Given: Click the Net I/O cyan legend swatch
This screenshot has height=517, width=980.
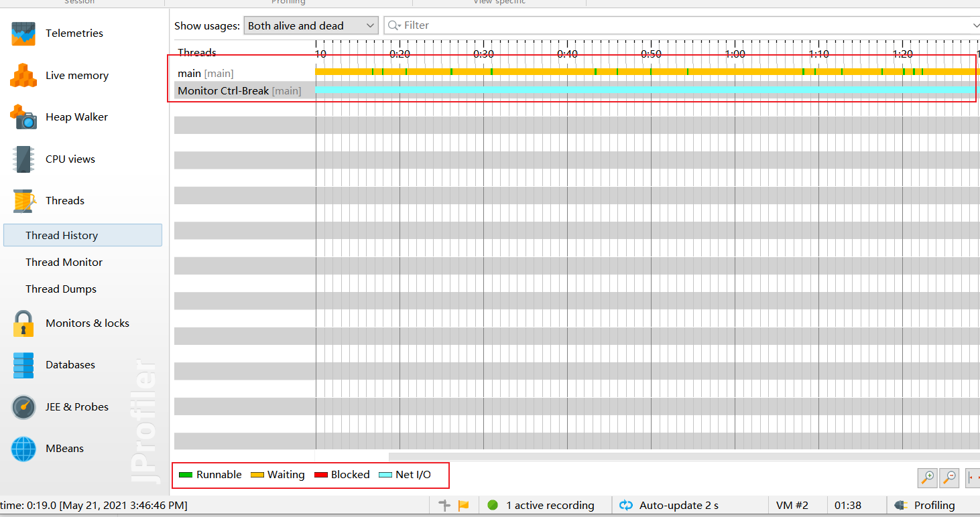Looking at the screenshot, I should click(x=385, y=475).
